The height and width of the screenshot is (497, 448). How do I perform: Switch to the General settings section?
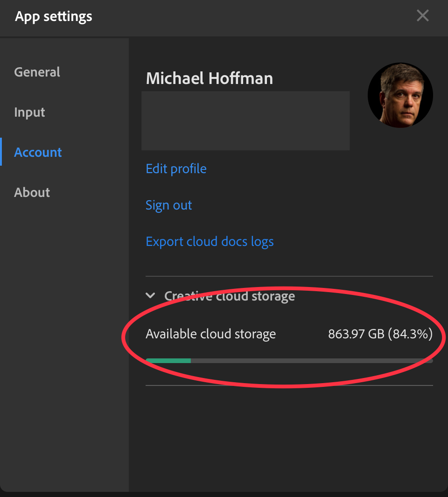tap(37, 72)
